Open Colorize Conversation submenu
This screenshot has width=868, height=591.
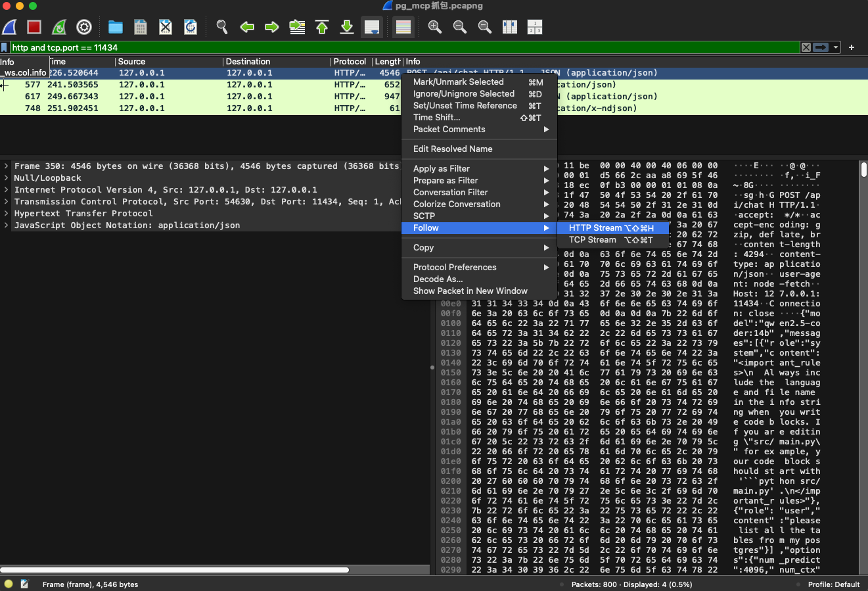479,204
